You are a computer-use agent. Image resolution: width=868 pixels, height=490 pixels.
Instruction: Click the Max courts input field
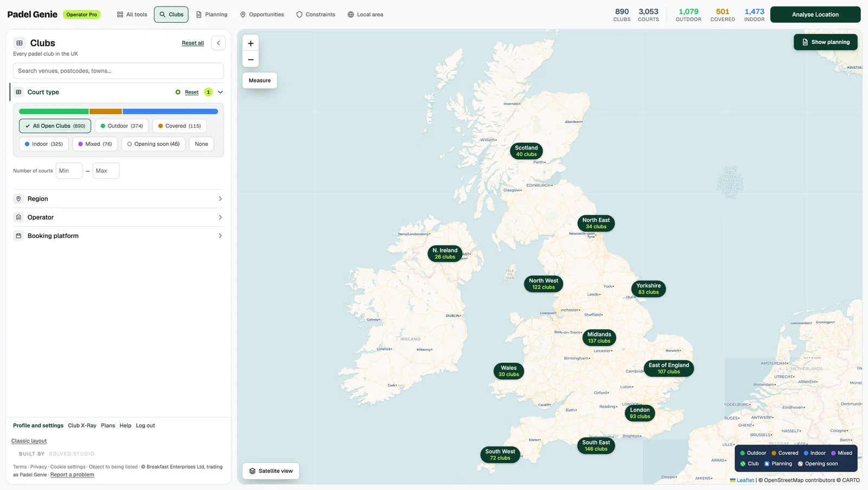pos(106,171)
